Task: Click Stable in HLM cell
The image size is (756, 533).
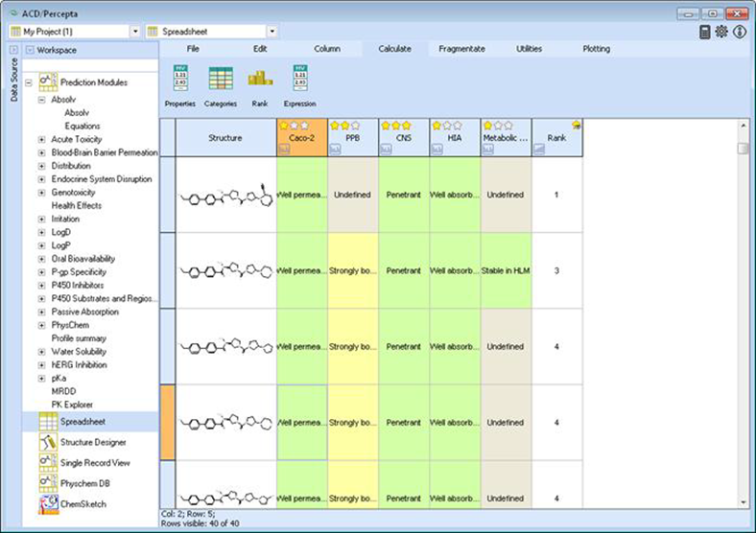Action: pos(506,271)
